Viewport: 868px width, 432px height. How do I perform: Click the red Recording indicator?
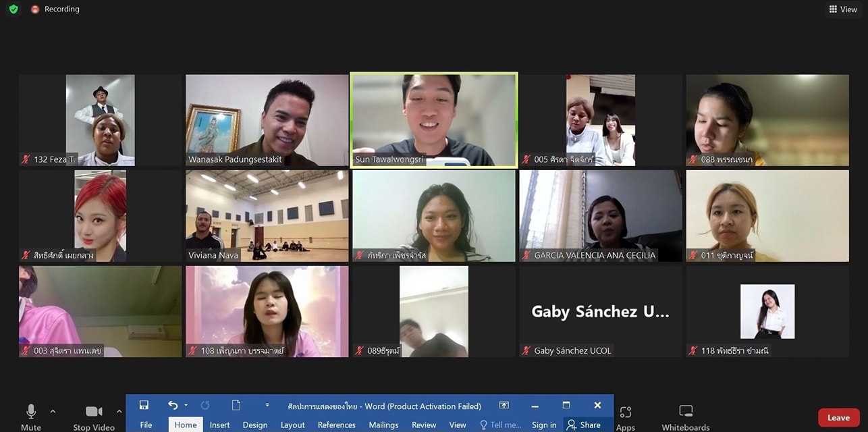click(x=55, y=9)
